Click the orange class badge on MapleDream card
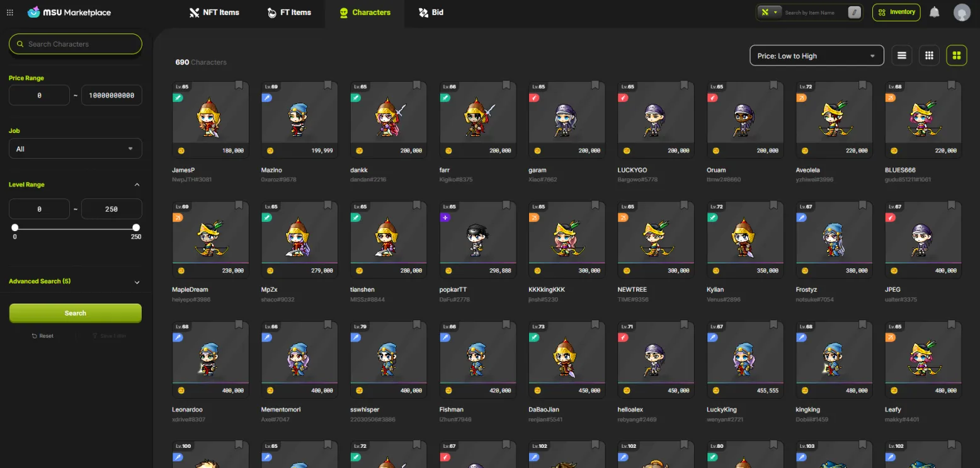The height and width of the screenshot is (468, 980). [x=178, y=217]
